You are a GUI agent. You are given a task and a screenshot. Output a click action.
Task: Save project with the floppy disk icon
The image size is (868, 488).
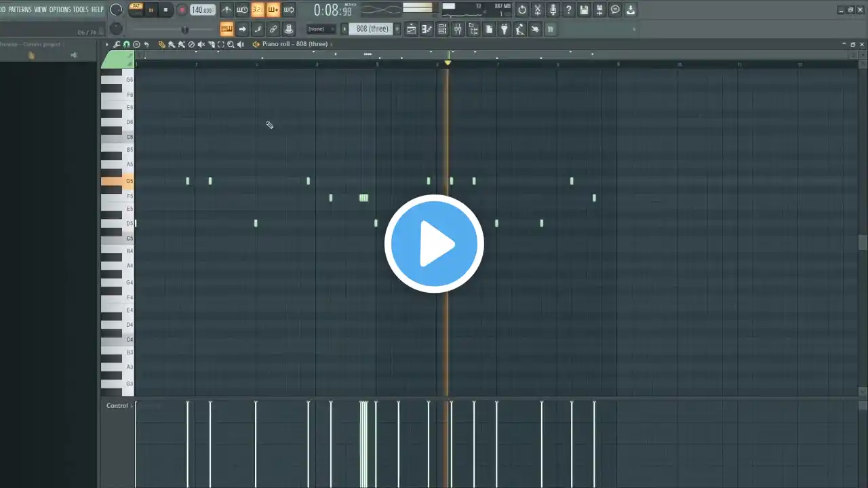(584, 10)
